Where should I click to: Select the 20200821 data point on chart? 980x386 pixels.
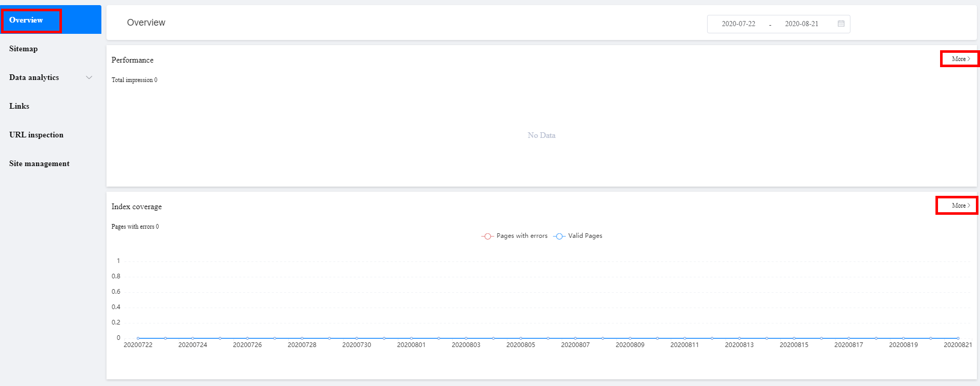958,338
